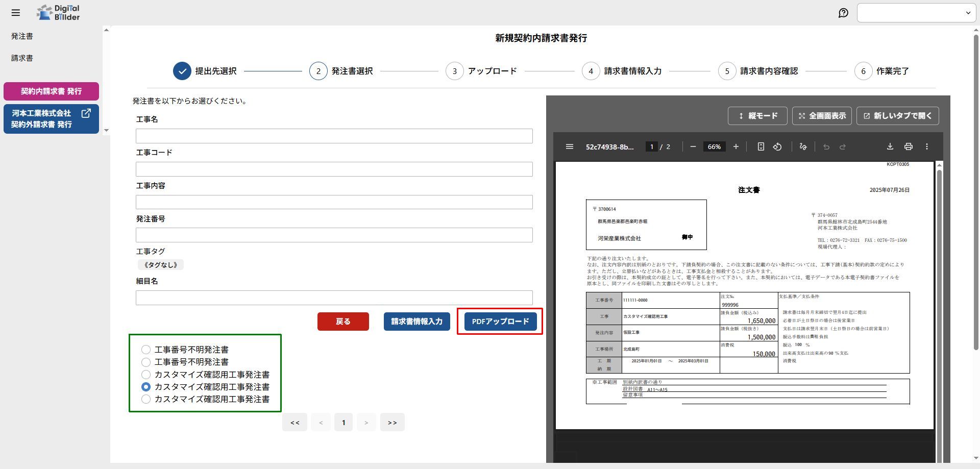Zoom in the PDF preview
980x469 pixels.
(x=736, y=147)
